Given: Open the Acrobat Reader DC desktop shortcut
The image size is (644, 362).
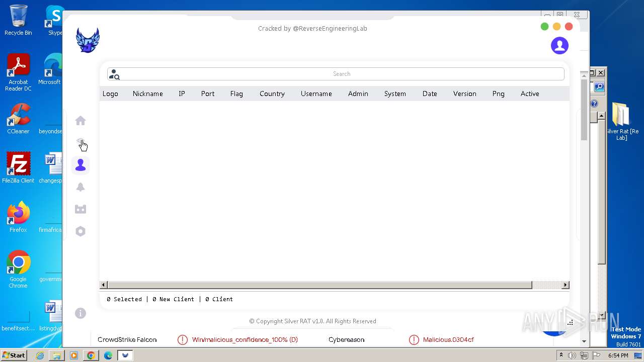Looking at the screenshot, I should tap(18, 72).
